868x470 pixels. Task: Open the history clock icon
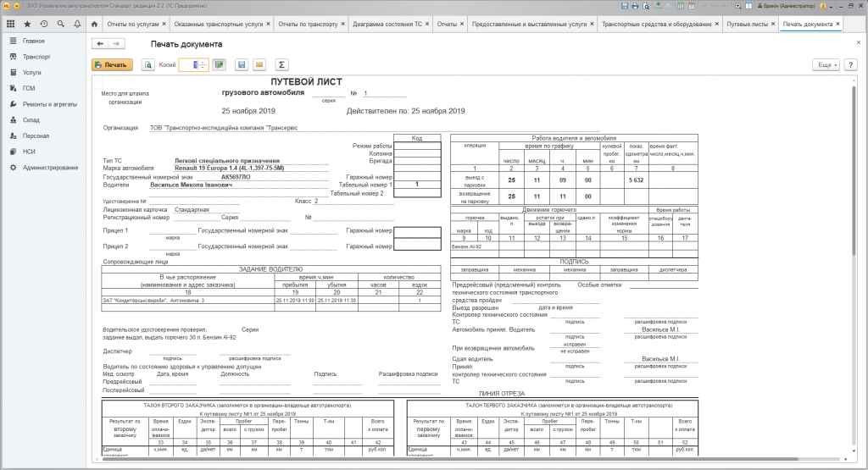tap(44, 25)
